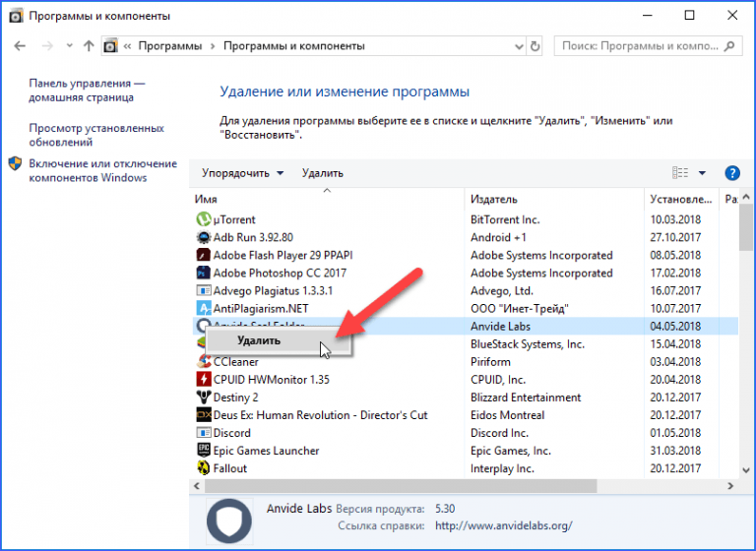This screenshot has height=551, width=756.
Task: Click the Discord program icon
Action: pos(204,433)
